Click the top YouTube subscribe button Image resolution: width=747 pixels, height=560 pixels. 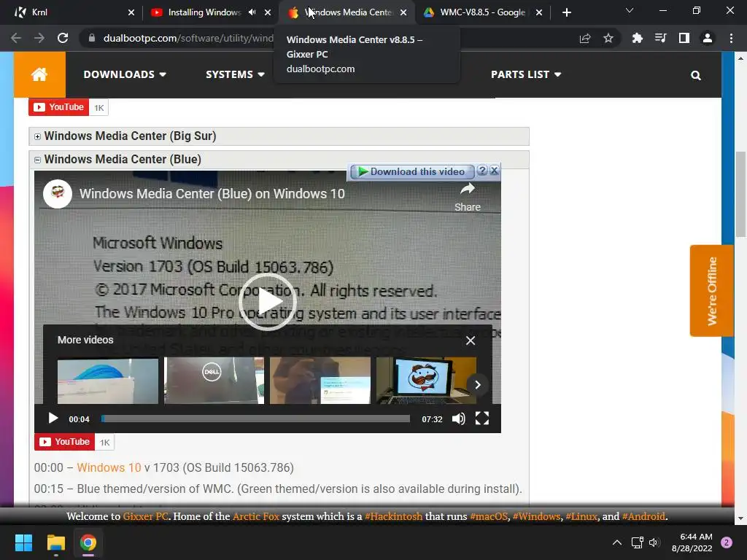tap(58, 107)
